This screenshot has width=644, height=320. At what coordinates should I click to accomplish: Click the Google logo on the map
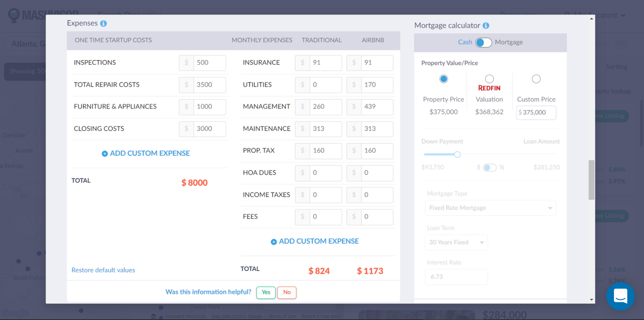coord(16,313)
